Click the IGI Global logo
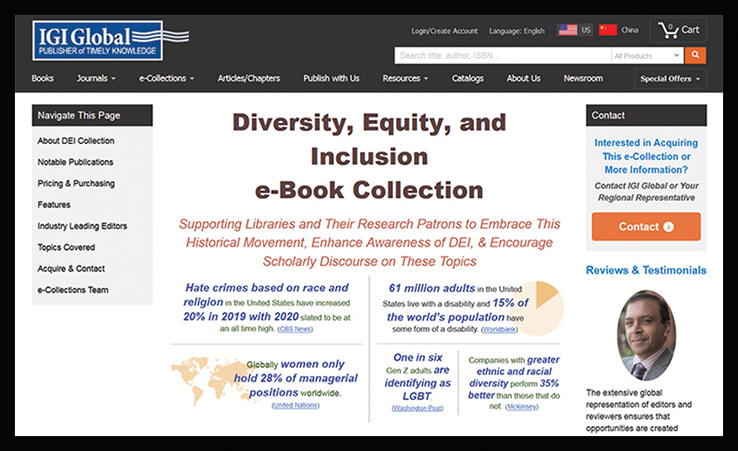 (110, 40)
